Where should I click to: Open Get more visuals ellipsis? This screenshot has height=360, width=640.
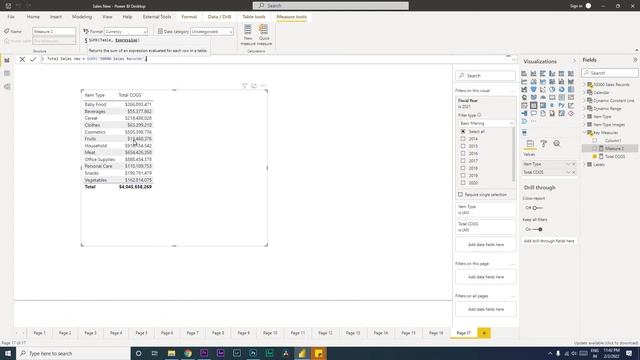pyautogui.click(x=533, y=121)
